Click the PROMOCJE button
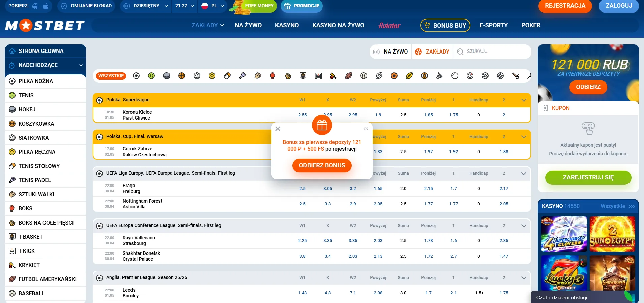The width and height of the screenshot is (644, 303). coord(301,6)
